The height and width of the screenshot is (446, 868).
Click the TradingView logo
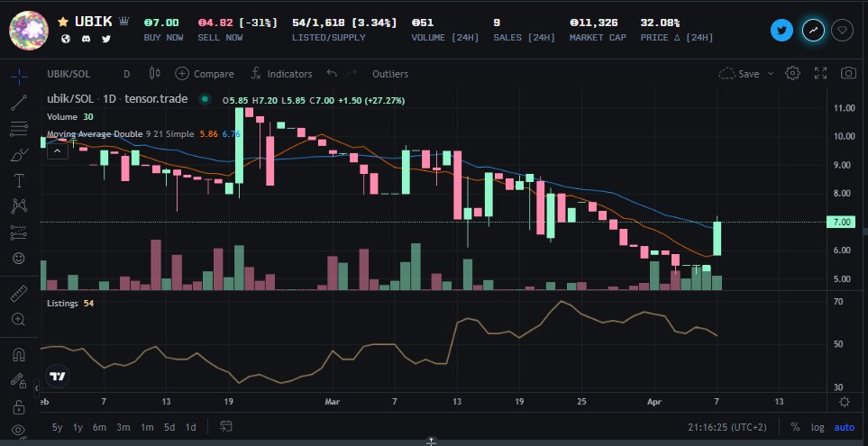pyautogui.click(x=58, y=377)
